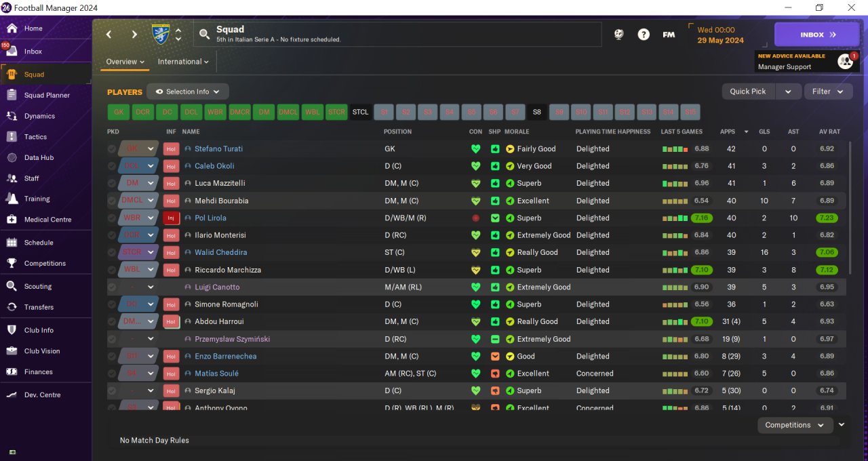Open the Quick Pick arrow dropdown
The width and height of the screenshot is (868, 461).
pos(788,92)
